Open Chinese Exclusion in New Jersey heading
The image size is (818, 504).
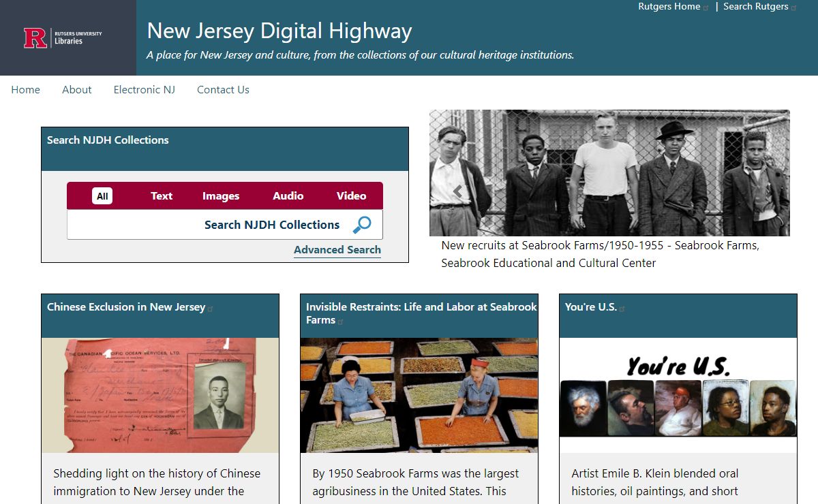coord(126,307)
